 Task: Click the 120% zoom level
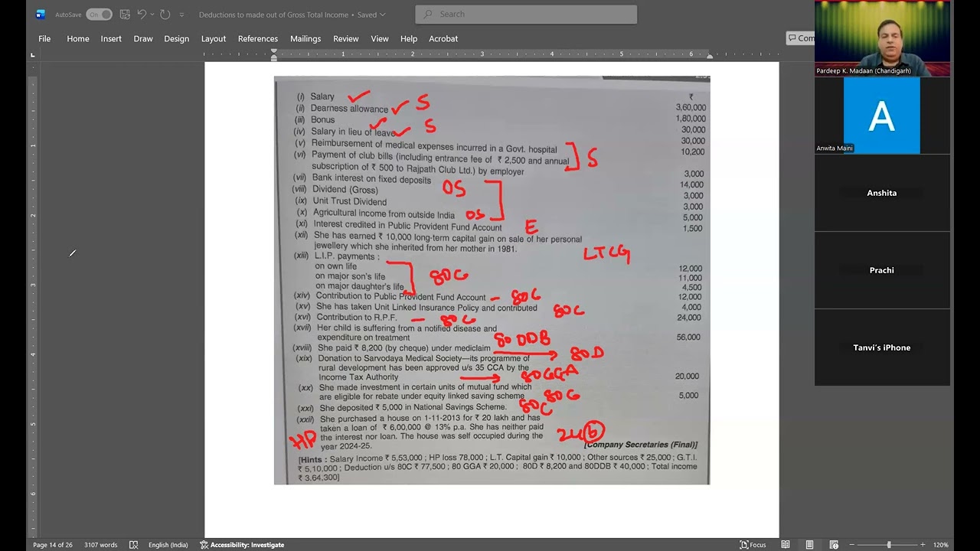[940, 545]
